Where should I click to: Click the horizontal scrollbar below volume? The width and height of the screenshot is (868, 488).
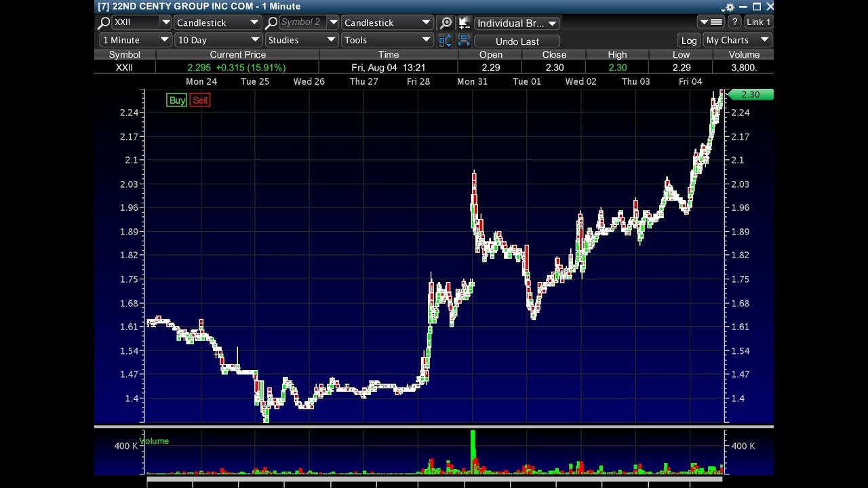434,480
